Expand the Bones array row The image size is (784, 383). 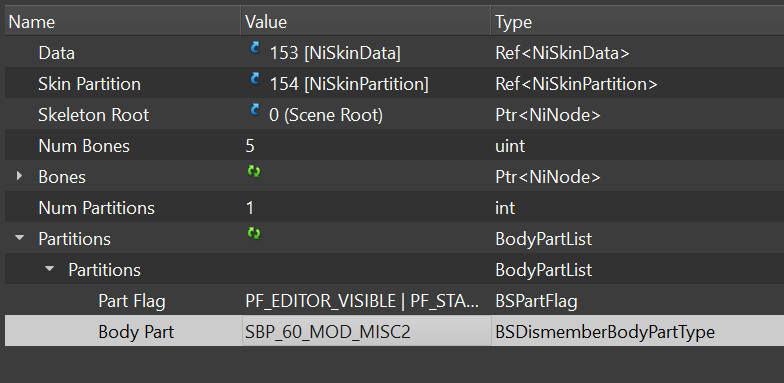19,176
